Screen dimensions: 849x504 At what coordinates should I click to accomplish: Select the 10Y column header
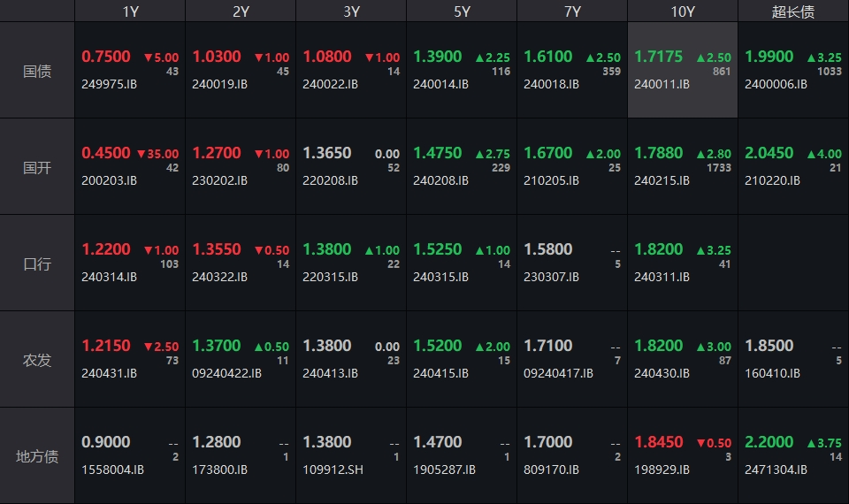[683, 11]
